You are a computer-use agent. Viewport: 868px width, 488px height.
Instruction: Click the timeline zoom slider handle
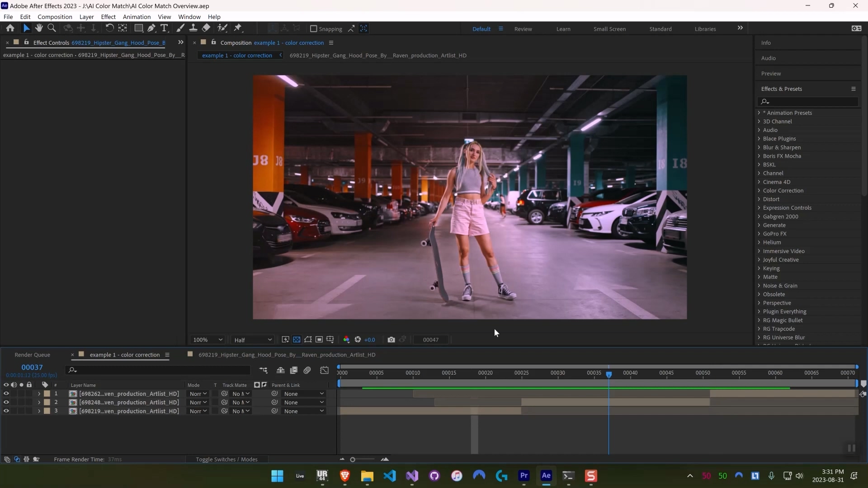pyautogui.click(x=353, y=460)
